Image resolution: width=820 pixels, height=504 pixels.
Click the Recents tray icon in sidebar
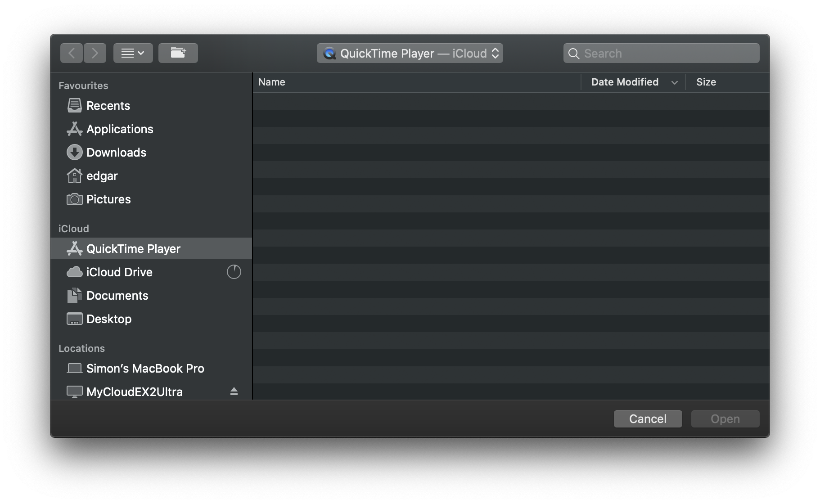(75, 105)
